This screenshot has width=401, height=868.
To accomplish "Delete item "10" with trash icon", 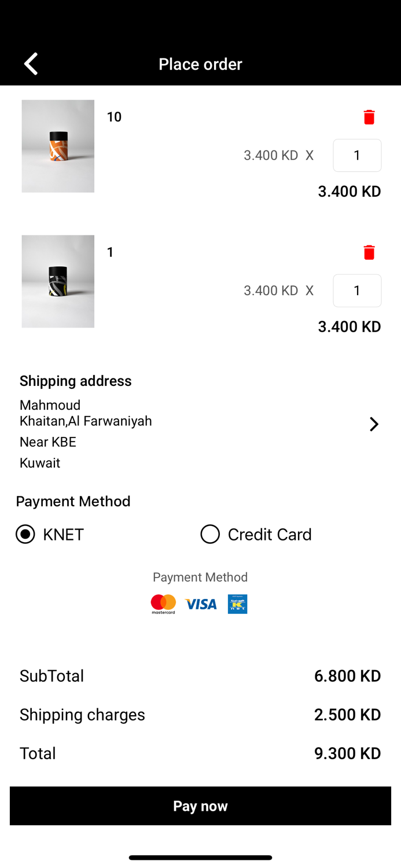I will coord(369,117).
